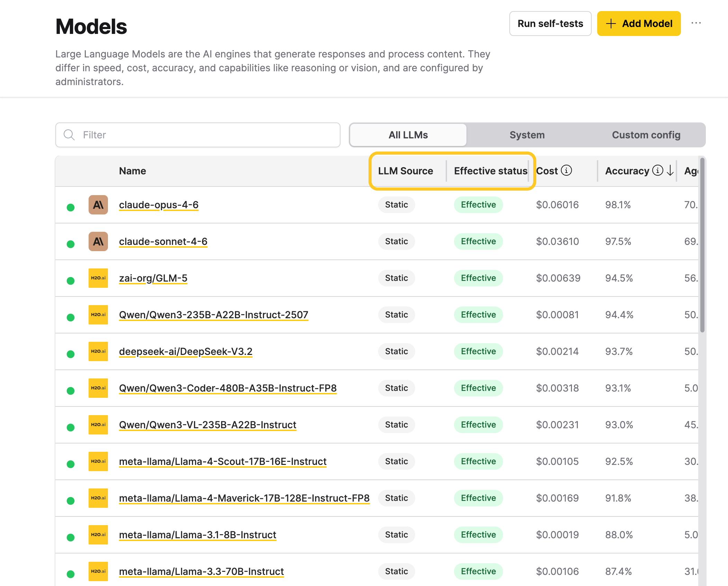Screen dimensions: 728x586
Task: Click the Name column header
Action: click(x=133, y=171)
